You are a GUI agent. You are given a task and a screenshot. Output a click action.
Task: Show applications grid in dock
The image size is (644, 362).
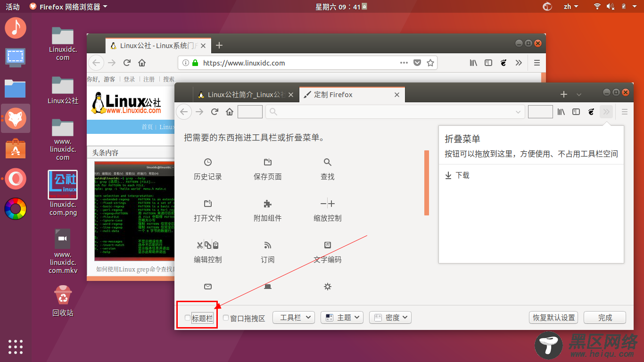tap(16, 346)
